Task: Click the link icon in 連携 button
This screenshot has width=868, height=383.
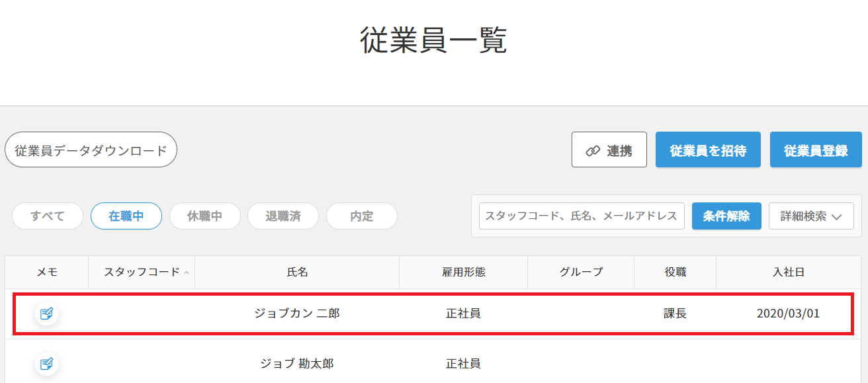Action: [593, 151]
